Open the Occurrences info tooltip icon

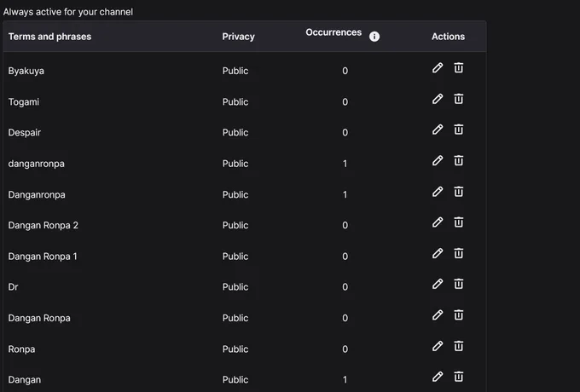374,37
